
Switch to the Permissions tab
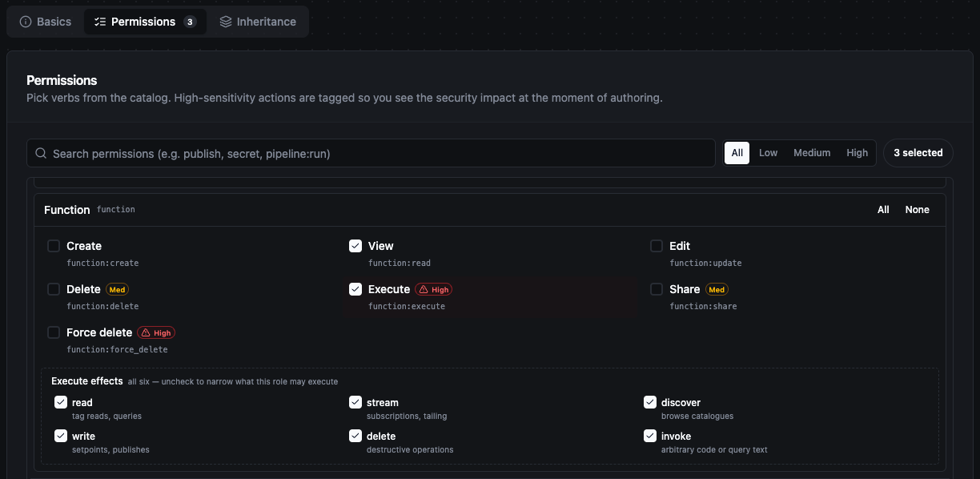pos(145,22)
